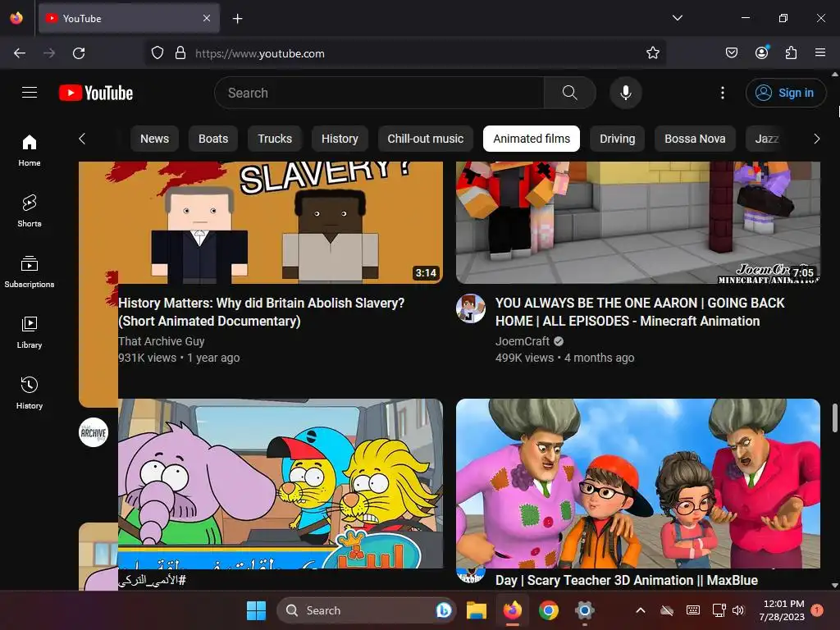The width and height of the screenshot is (840, 630).
Task: Open Firefox extensions puzzle icon
Action: [792, 53]
